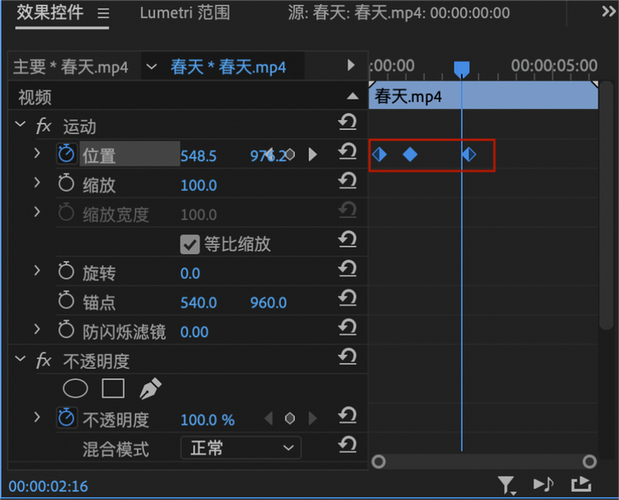Reset the 锚点 parameter

(x=347, y=298)
